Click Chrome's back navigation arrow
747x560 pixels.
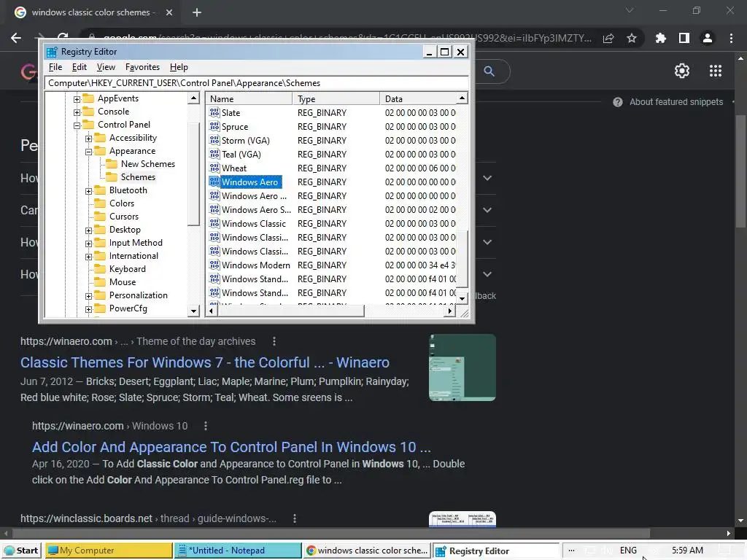tap(16, 38)
